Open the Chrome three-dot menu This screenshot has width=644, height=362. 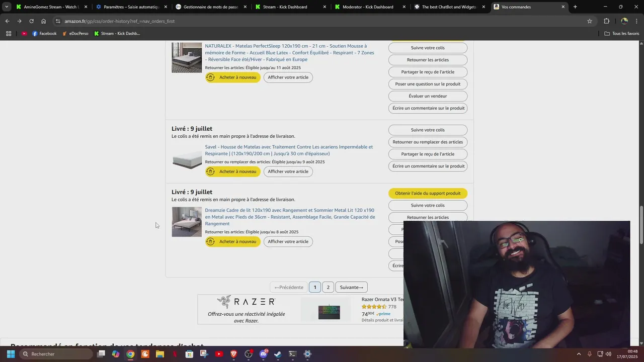[636, 21]
